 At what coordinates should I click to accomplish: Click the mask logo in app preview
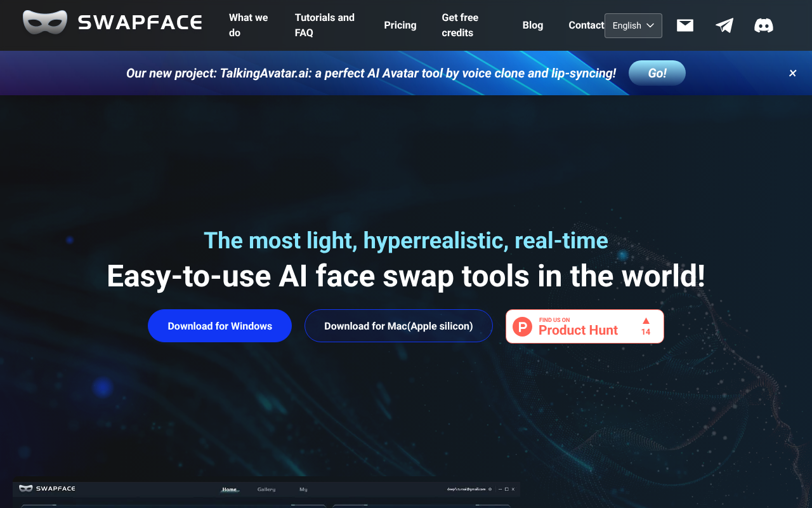coord(26,488)
